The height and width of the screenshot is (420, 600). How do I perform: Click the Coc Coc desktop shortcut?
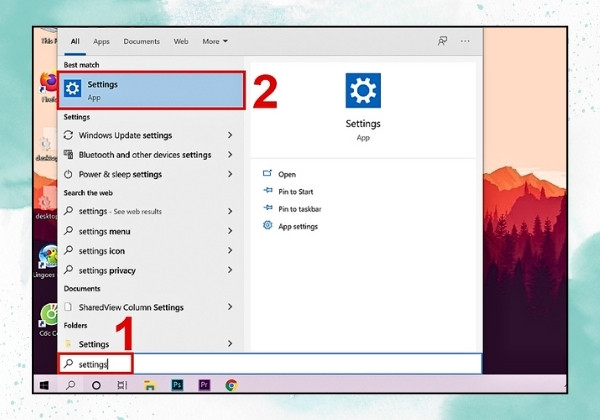[x=49, y=321]
